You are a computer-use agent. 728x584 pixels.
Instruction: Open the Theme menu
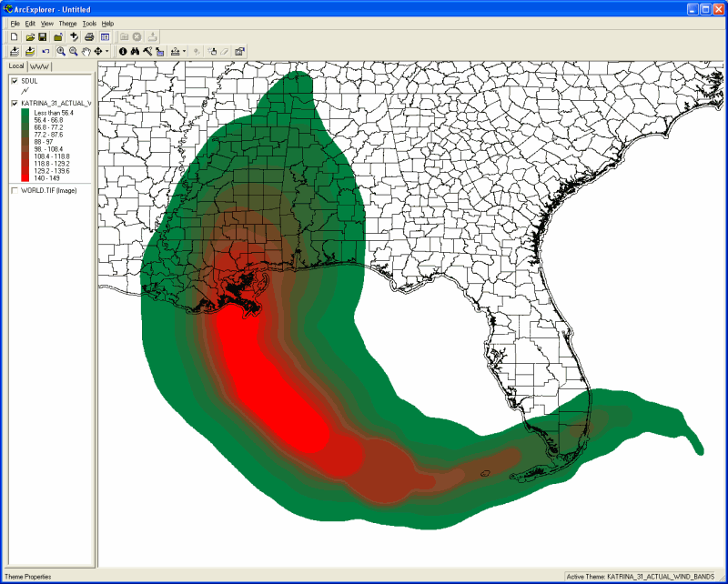point(67,23)
